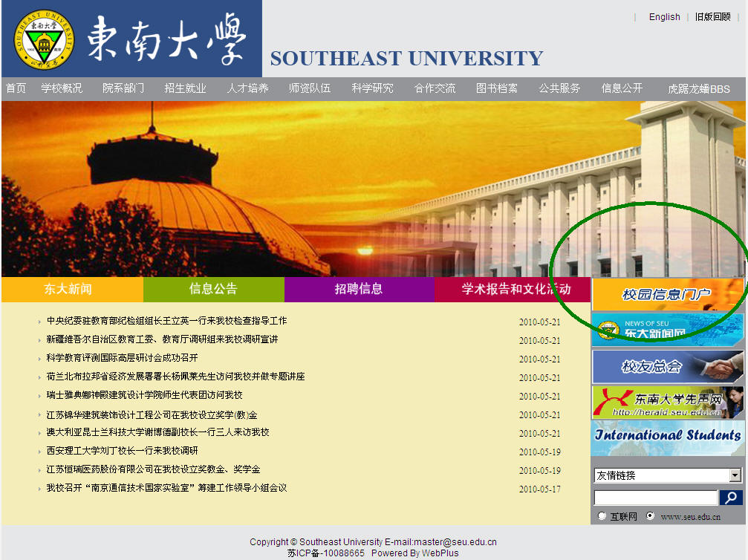Open the 校园信息门户 campus portal banner
The height and width of the screenshot is (560, 748).
coord(667,295)
